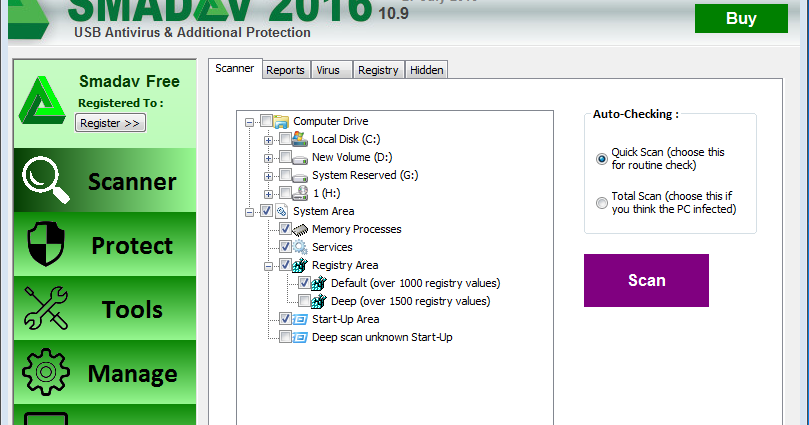Click the Registry Area cubes icon
This screenshot has width=809, height=425.
point(300,265)
